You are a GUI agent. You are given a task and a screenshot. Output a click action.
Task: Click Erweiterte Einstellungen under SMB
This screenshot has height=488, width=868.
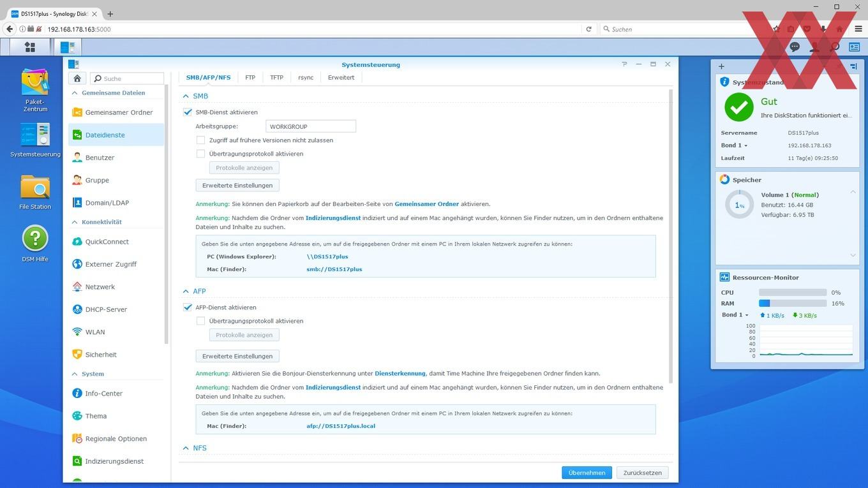tap(237, 186)
